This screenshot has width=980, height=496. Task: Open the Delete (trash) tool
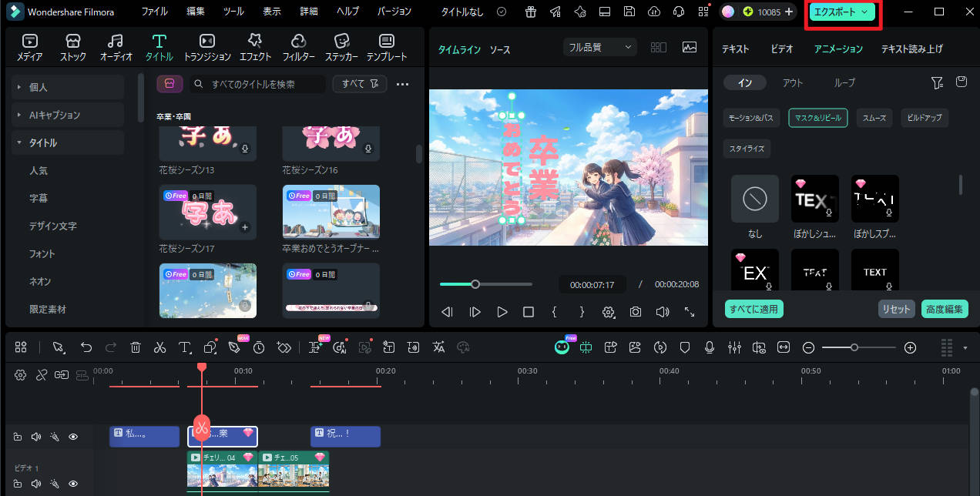(x=136, y=347)
